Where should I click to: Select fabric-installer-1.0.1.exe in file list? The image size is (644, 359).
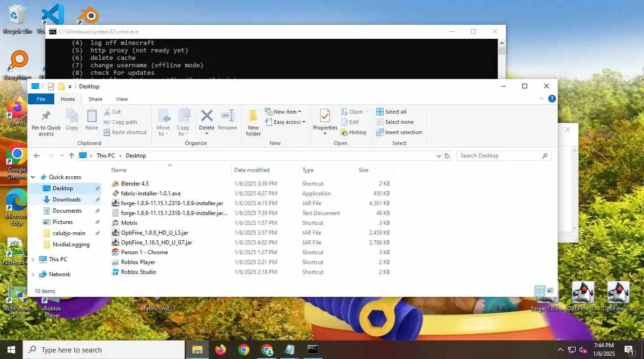pos(150,194)
